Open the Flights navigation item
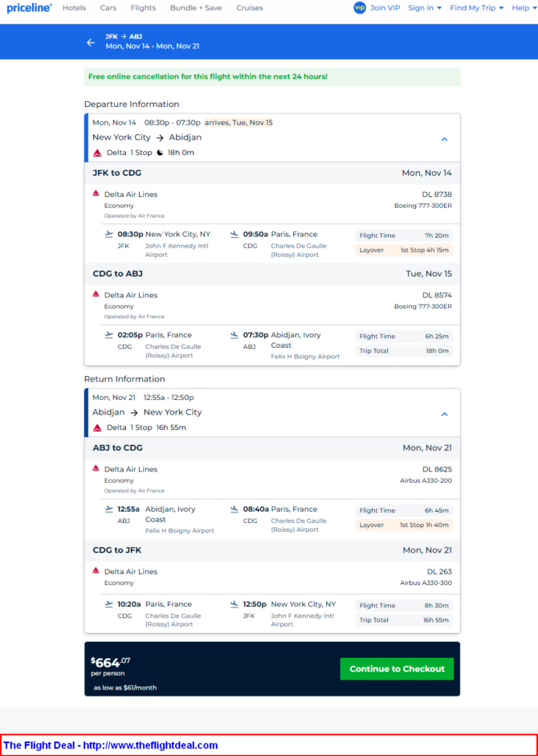This screenshot has height=756, width=538. click(x=143, y=8)
